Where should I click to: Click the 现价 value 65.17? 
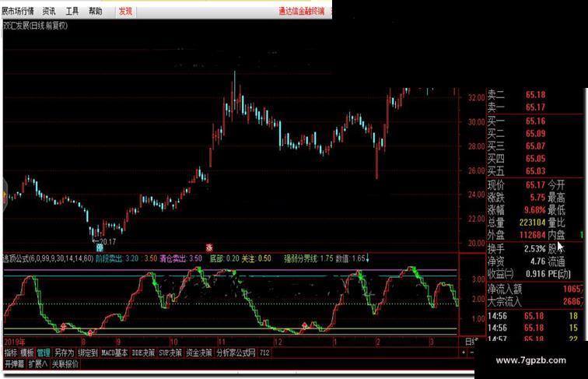click(535, 184)
